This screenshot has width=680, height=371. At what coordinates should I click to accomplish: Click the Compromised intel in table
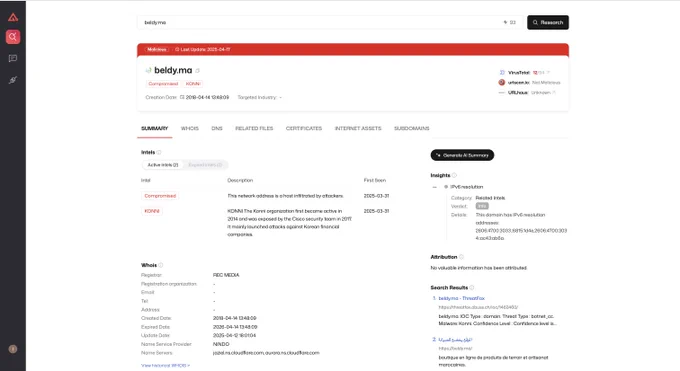pos(160,196)
